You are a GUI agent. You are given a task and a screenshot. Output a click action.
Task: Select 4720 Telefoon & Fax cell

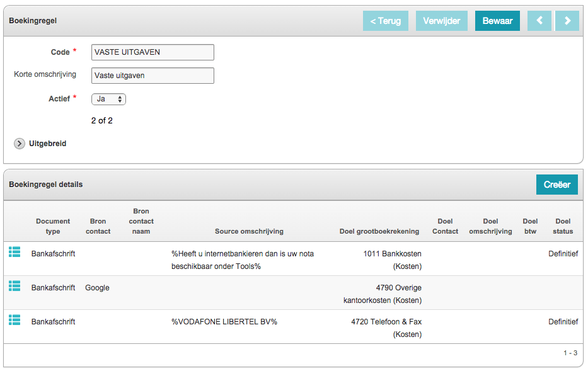[386, 328]
